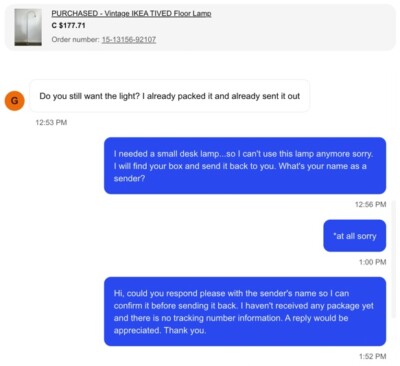This screenshot has height=366, width=400.
Task: Click the C $177.71 price text
Action: point(69,26)
